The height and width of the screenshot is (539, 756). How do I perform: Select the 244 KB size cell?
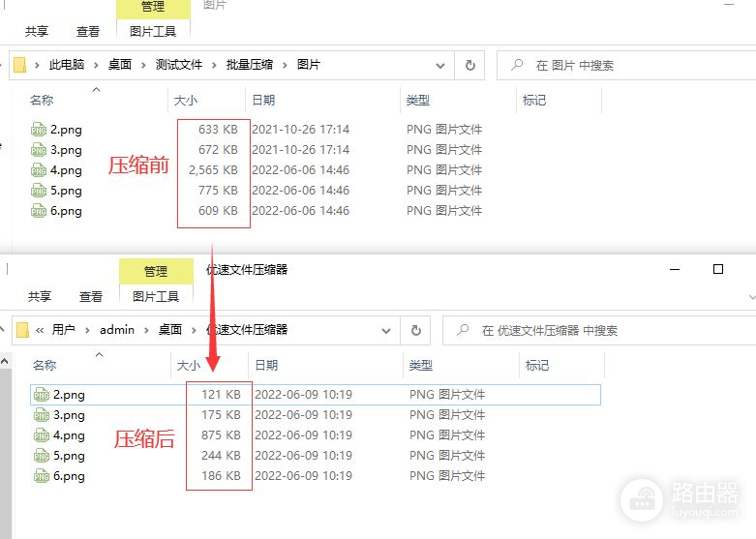point(221,456)
